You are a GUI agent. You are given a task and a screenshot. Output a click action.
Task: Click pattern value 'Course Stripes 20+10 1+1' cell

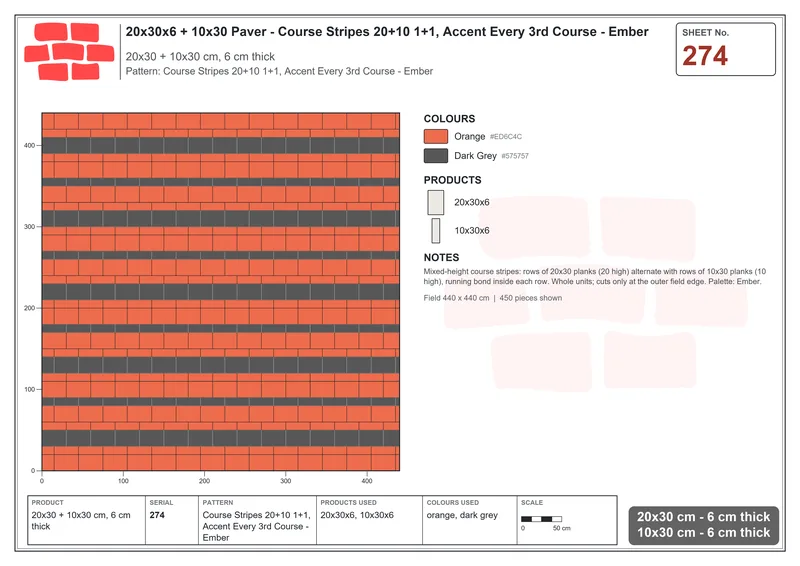[x=256, y=526]
